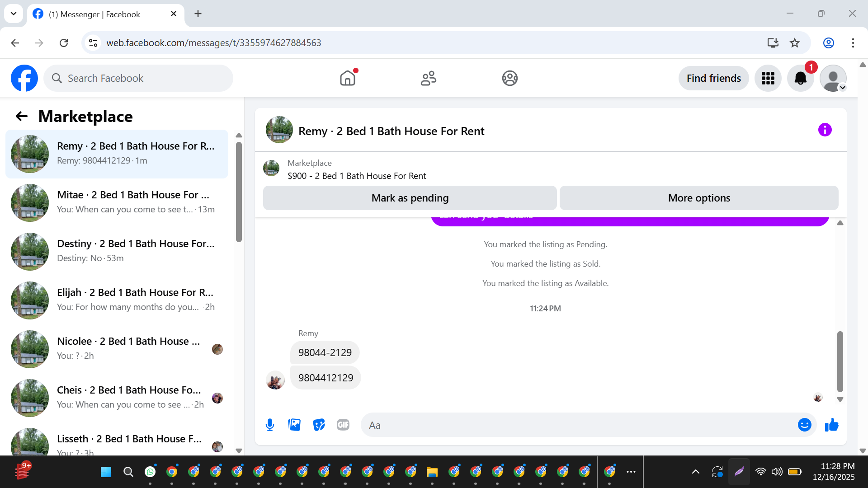Open the Windows Start menu
868x488 pixels.
pos(106,472)
